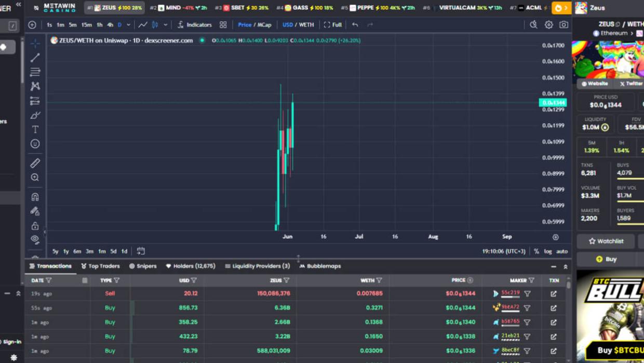The image size is (644, 363).
Task: Filter transactions by WETH amount
Action: [x=379, y=280]
